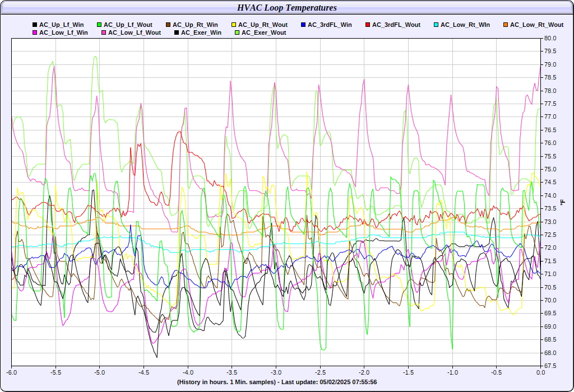The height and width of the screenshot is (392, 574).
Task: Select the AC_Exer_Wout legend label
Action: point(264,32)
